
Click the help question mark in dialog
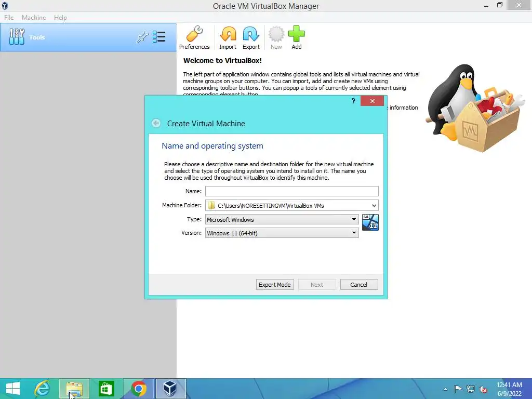(x=353, y=101)
